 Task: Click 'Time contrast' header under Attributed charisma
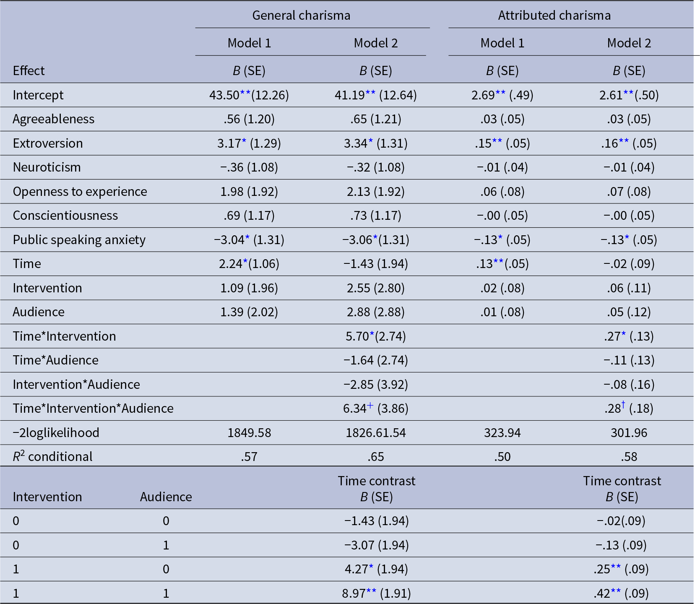[622, 481]
